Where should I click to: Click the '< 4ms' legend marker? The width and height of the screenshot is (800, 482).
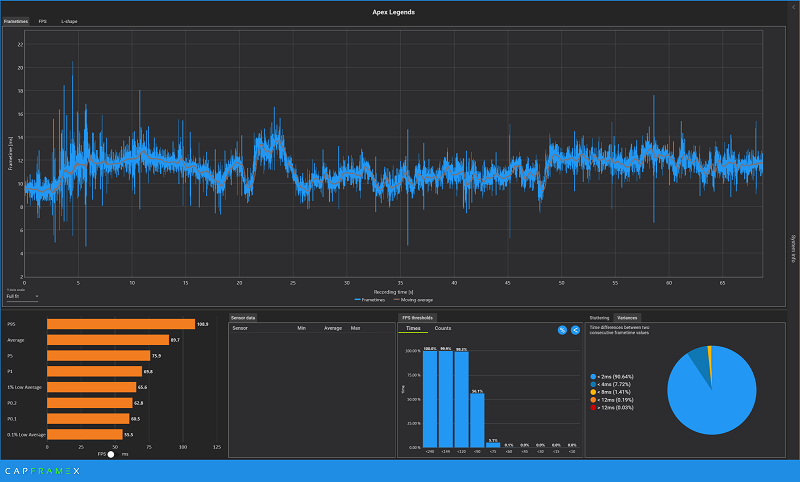(x=593, y=384)
